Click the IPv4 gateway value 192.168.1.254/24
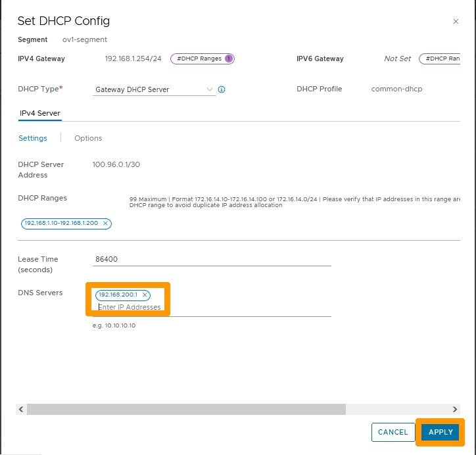 tap(133, 59)
